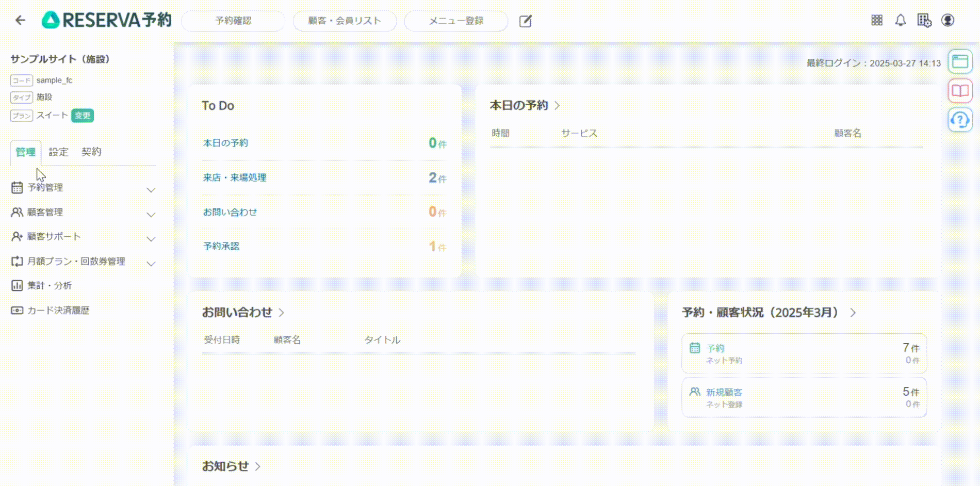Open the facility settings building icon
Image resolution: width=980 pixels, height=486 pixels.
[924, 20]
